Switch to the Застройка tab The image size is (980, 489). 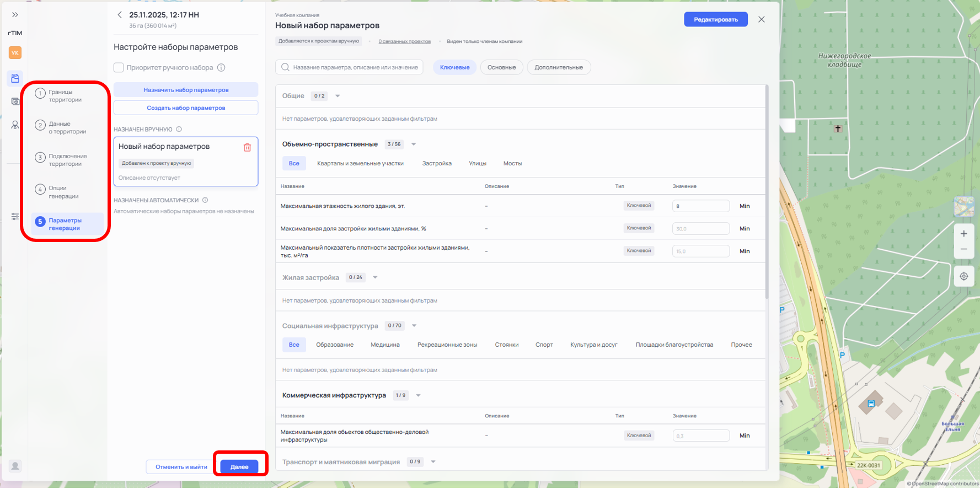(x=437, y=163)
